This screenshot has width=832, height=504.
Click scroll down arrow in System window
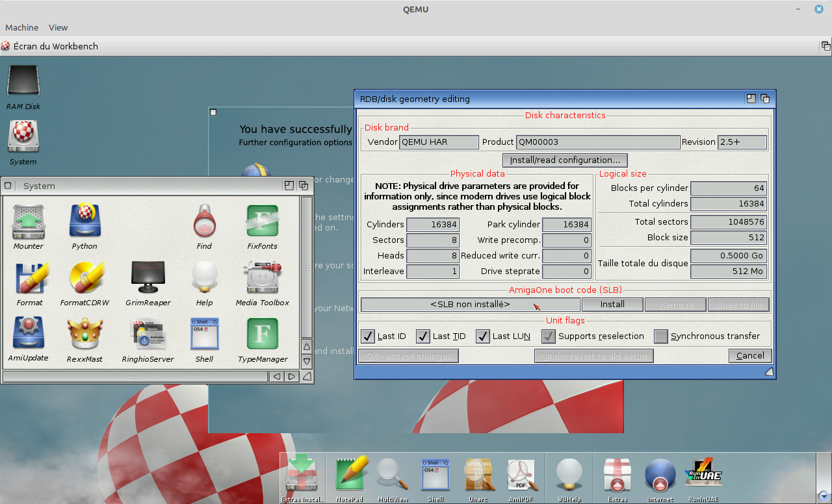click(x=307, y=361)
